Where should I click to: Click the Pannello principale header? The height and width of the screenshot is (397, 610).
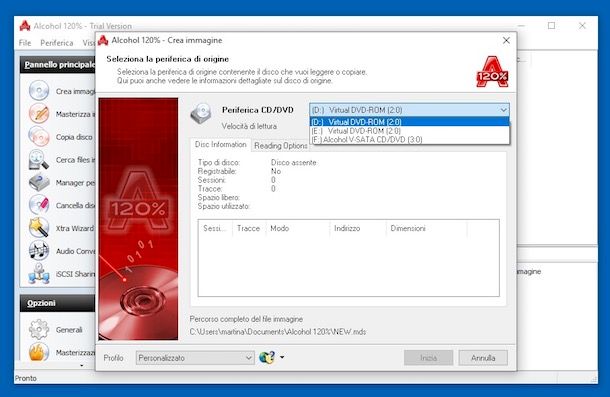pyautogui.click(x=58, y=65)
